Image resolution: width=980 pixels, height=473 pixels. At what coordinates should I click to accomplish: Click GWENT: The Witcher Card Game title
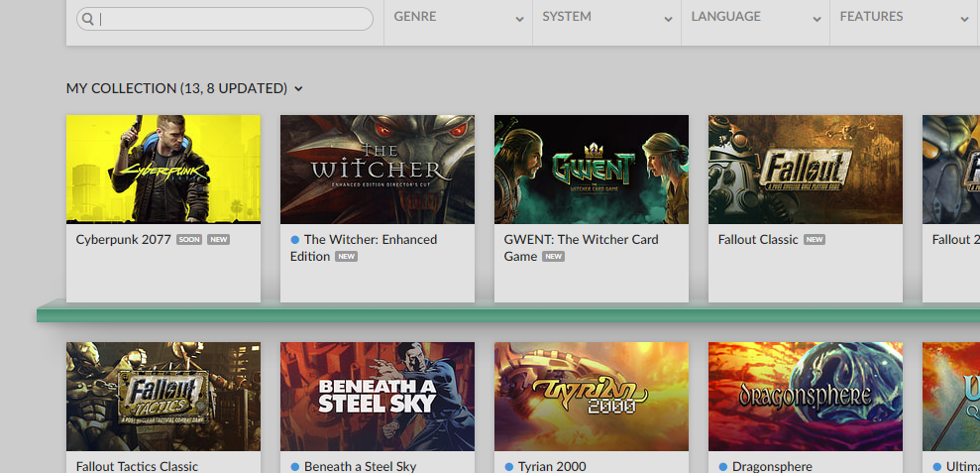[582, 248]
